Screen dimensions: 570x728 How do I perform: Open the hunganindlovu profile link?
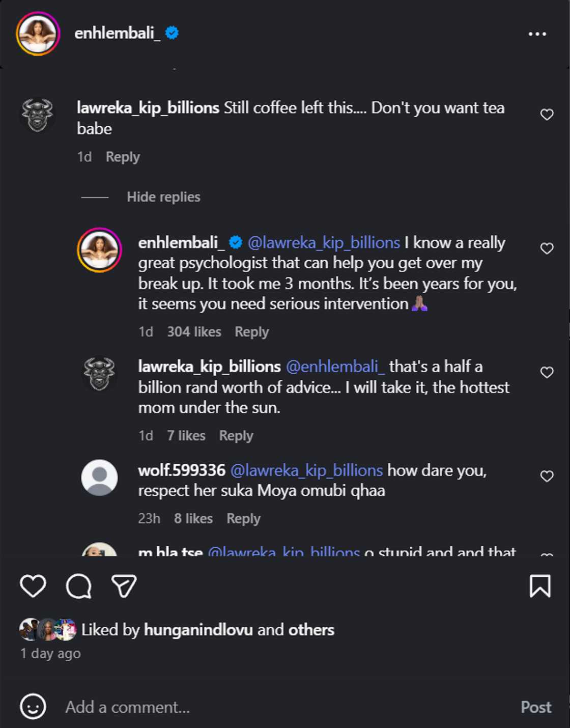click(198, 630)
